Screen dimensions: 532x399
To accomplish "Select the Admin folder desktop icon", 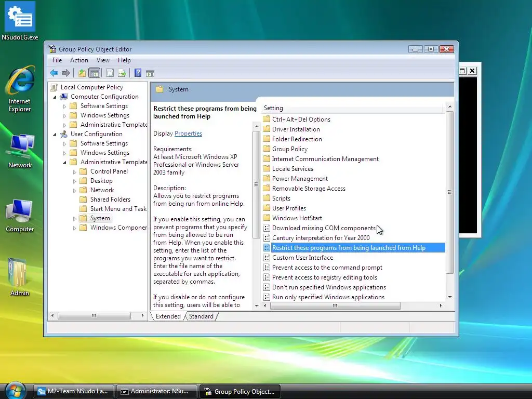I will [19, 277].
